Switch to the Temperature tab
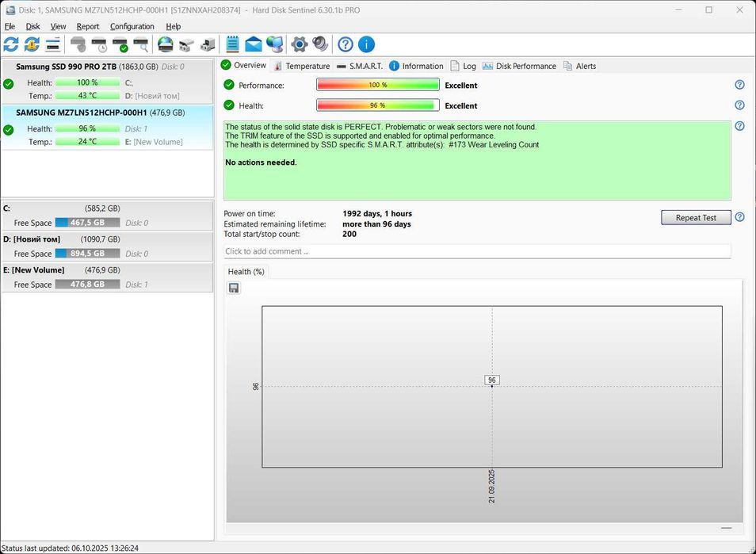The width and height of the screenshot is (756, 554). pyautogui.click(x=301, y=66)
